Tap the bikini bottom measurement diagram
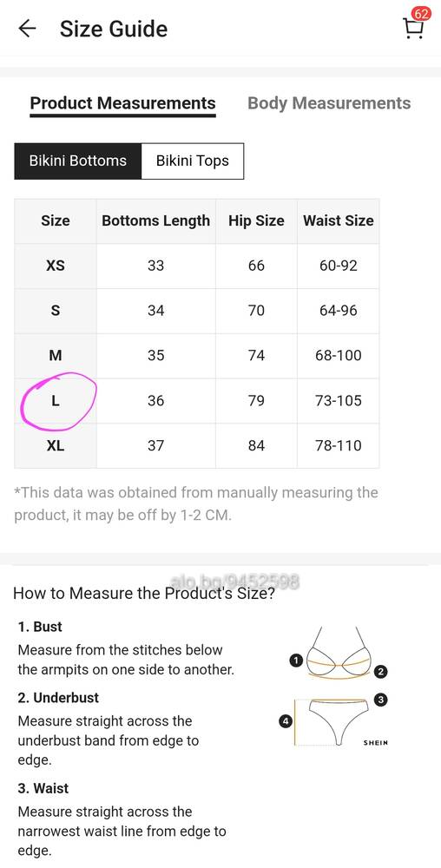 (x=332, y=722)
